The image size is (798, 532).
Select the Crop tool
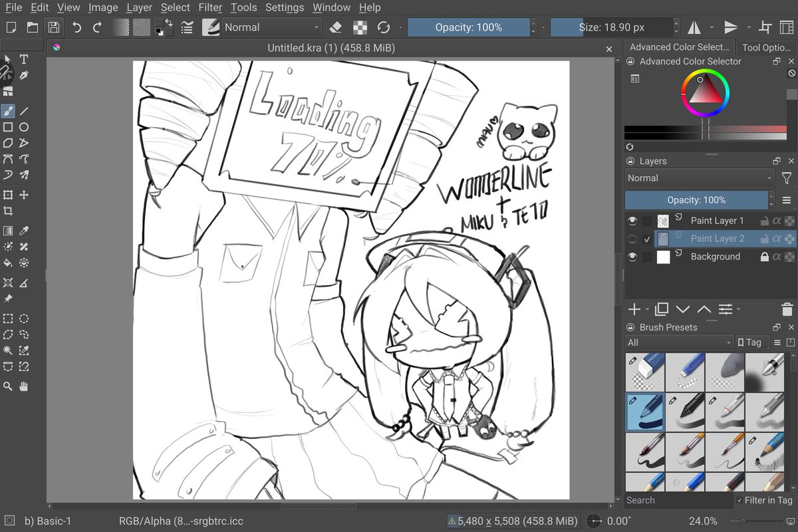8,211
